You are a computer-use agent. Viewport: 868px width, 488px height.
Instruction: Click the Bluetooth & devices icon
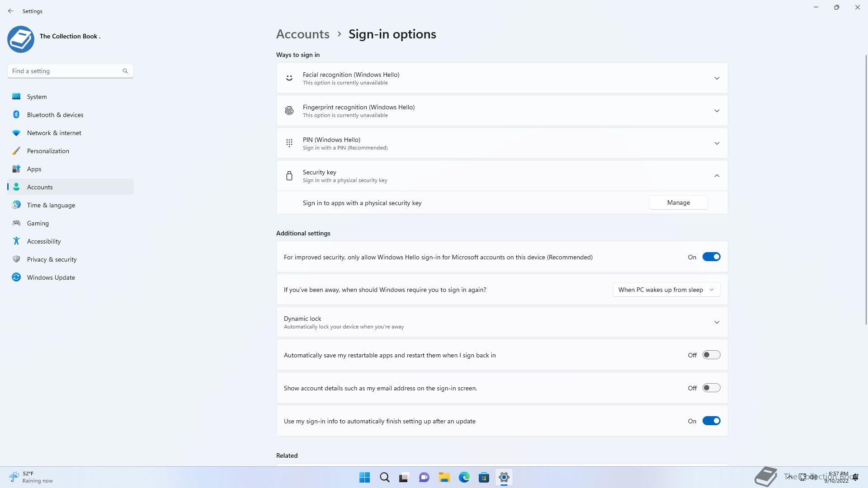click(x=16, y=115)
